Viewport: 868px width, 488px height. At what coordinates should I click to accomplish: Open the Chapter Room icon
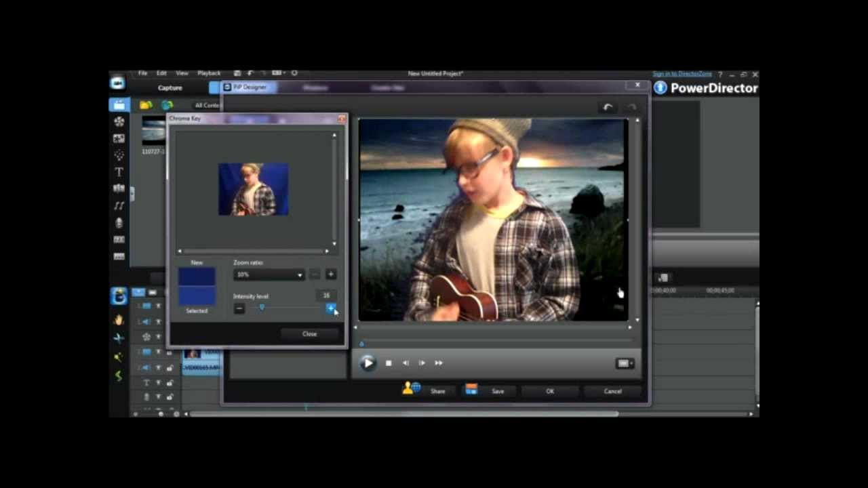(119, 239)
